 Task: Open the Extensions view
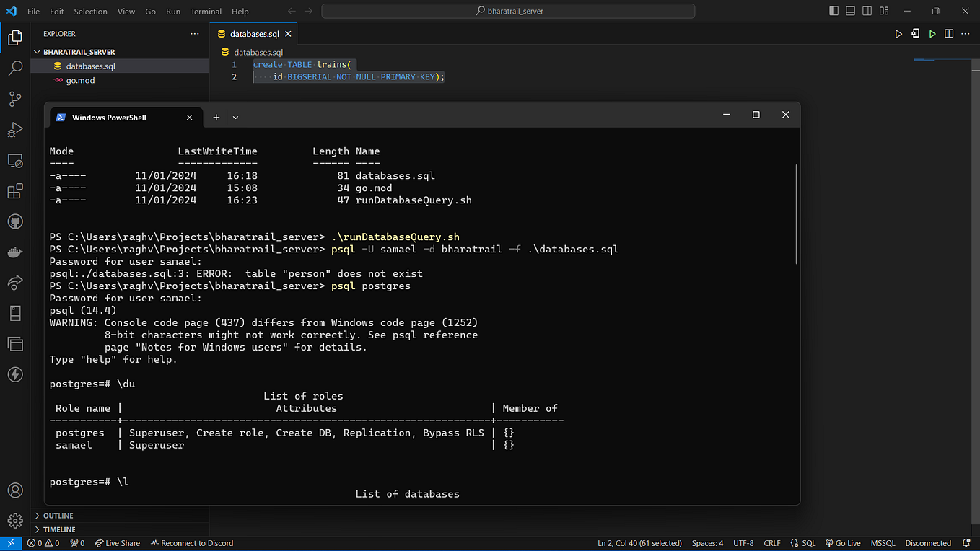click(x=14, y=191)
